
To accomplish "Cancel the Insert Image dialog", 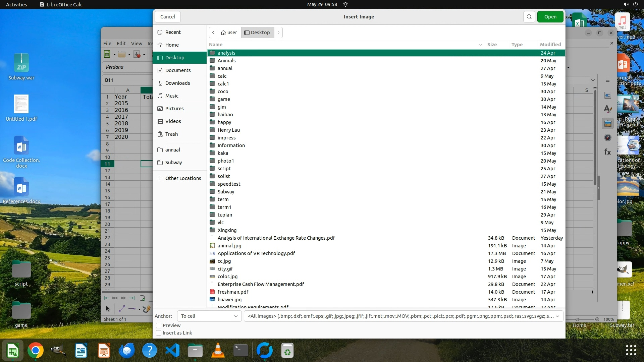I will tap(167, 17).
